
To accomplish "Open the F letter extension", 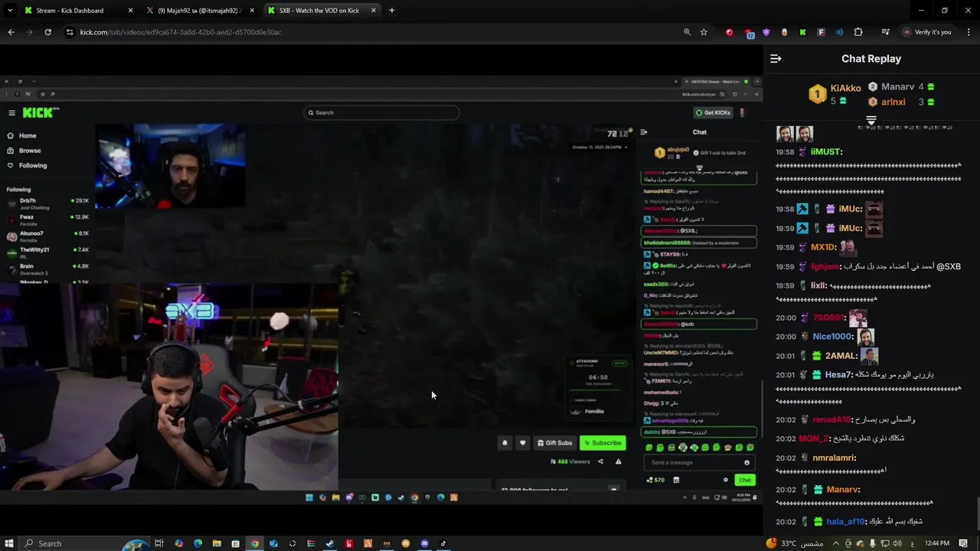I will click(821, 32).
